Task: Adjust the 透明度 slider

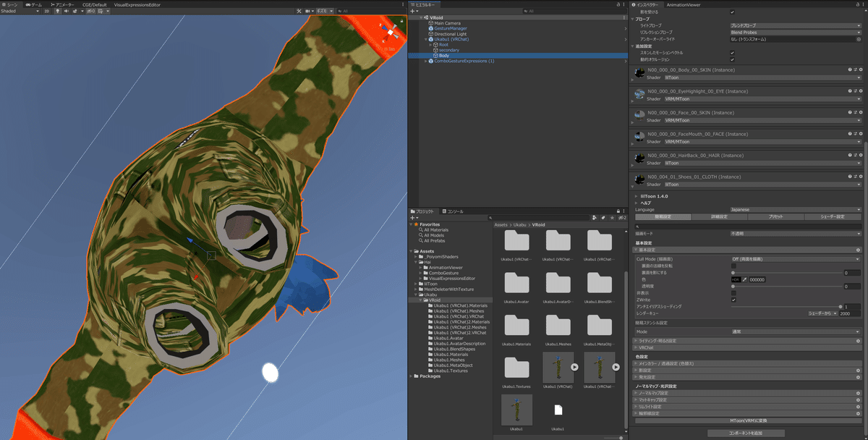Action: coord(786,287)
